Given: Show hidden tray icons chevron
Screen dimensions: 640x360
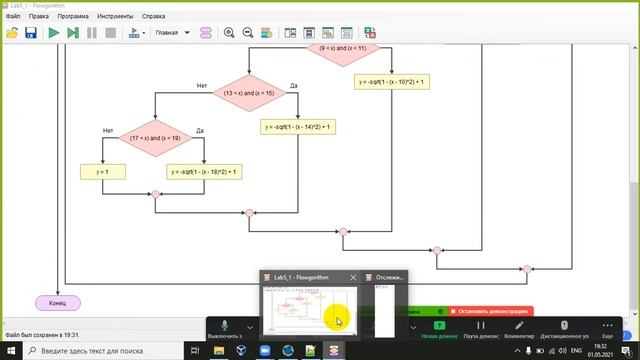Looking at the screenshot, I should [x=517, y=351].
